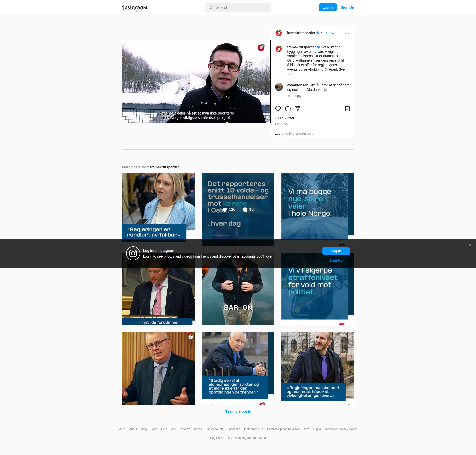The width and height of the screenshot is (476, 455).
Task: Focus the Search input field
Action: coord(238,7)
